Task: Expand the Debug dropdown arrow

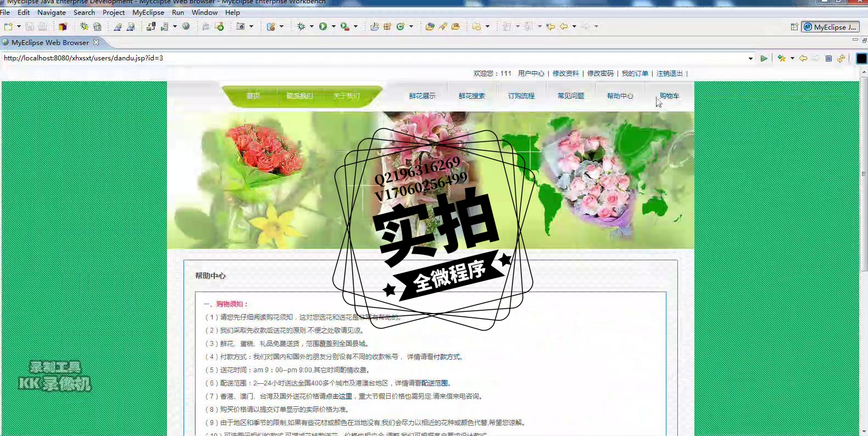Action: [311, 26]
